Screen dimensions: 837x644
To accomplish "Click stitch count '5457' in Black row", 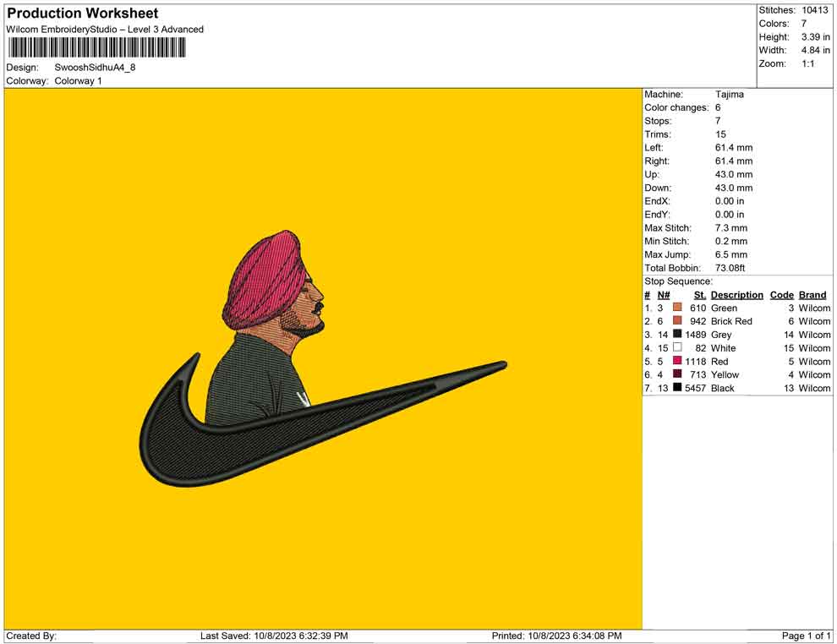I will click(x=696, y=388).
